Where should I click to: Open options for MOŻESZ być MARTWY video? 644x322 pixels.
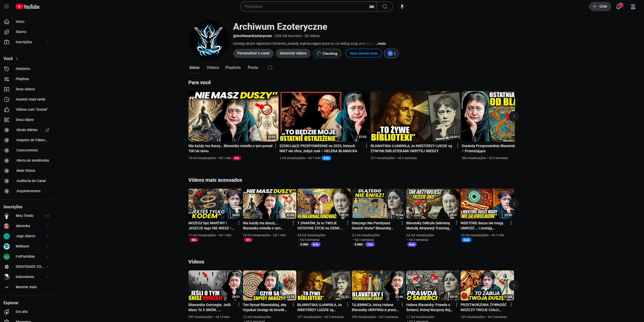pyautogui.click(x=239, y=223)
